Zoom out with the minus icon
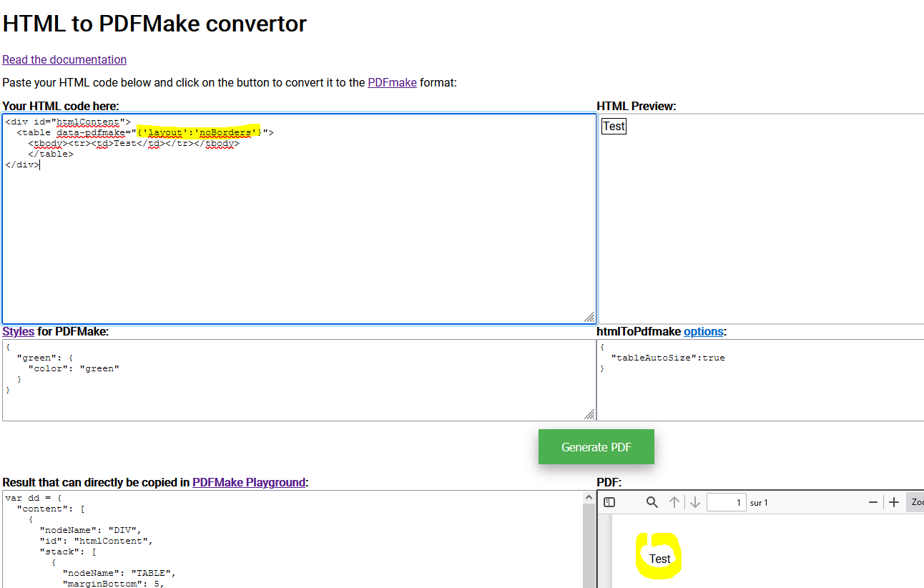 tap(873, 502)
